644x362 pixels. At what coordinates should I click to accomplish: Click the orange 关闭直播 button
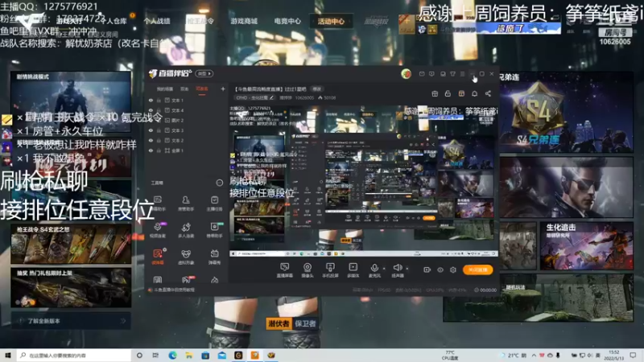[x=477, y=269]
